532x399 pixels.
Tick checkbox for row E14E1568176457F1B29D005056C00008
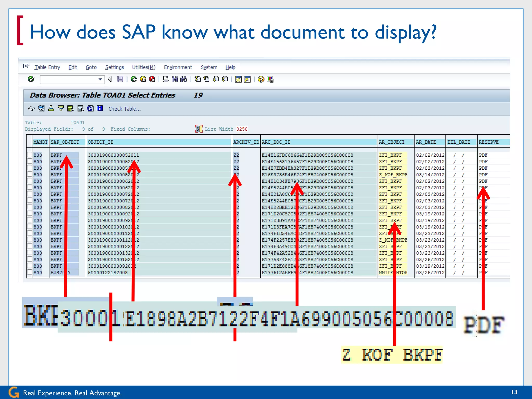30,161
